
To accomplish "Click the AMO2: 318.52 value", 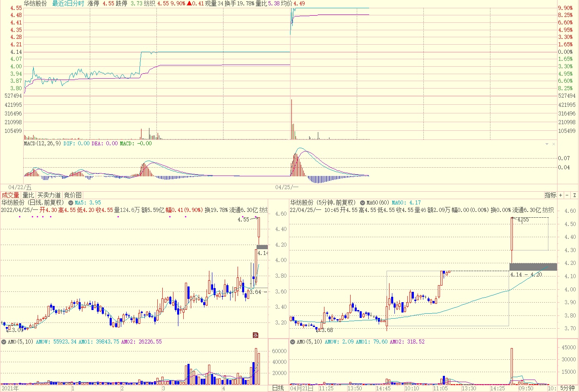I will 407,341.
